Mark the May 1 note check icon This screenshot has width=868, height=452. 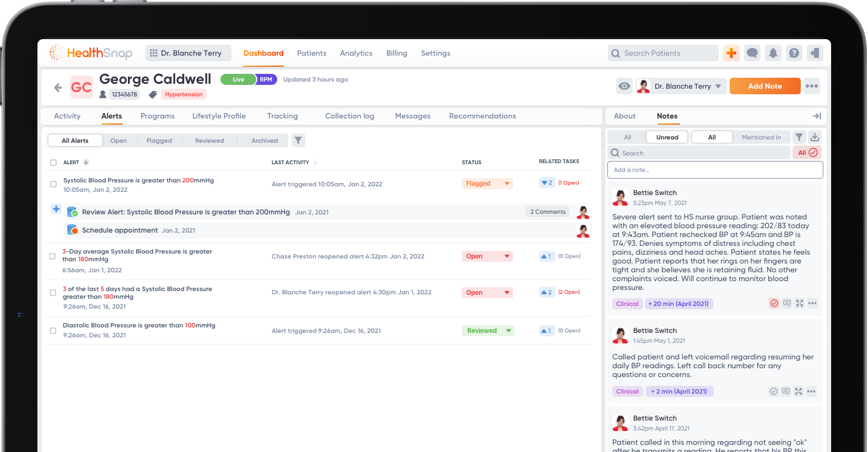tap(774, 391)
